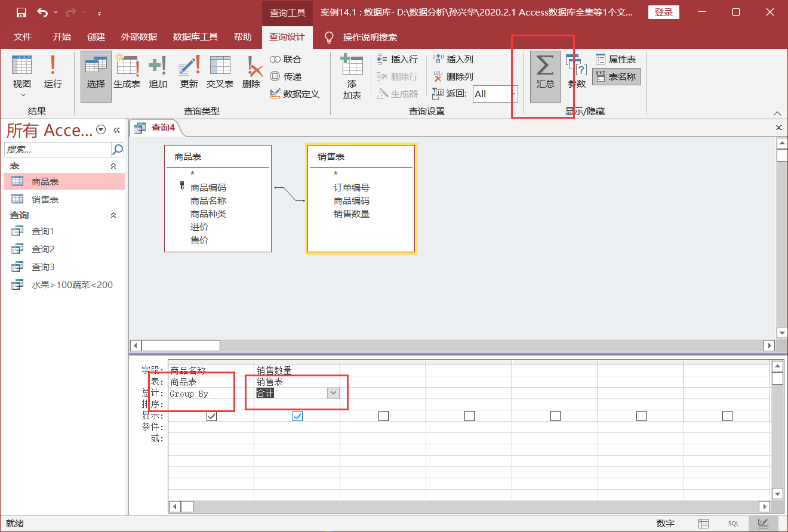The height and width of the screenshot is (532, 788).
Task: Check 显示 box in fifth grid column
Action: click(x=555, y=416)
